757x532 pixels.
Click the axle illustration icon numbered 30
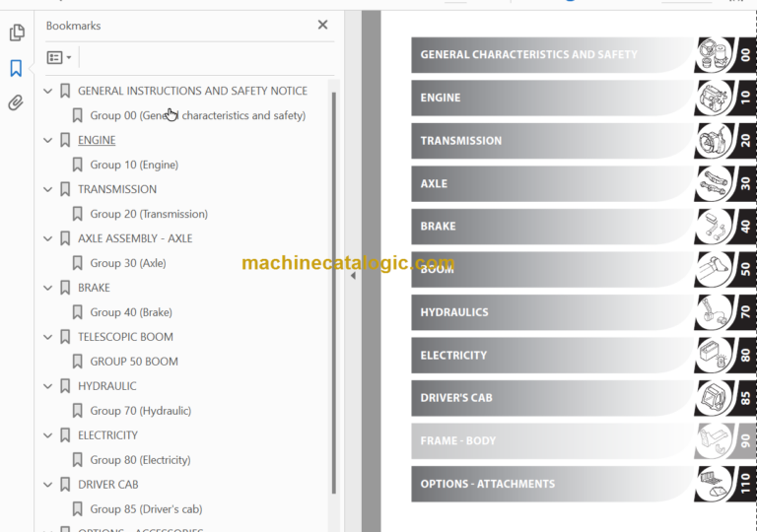[x=714, y=183]
